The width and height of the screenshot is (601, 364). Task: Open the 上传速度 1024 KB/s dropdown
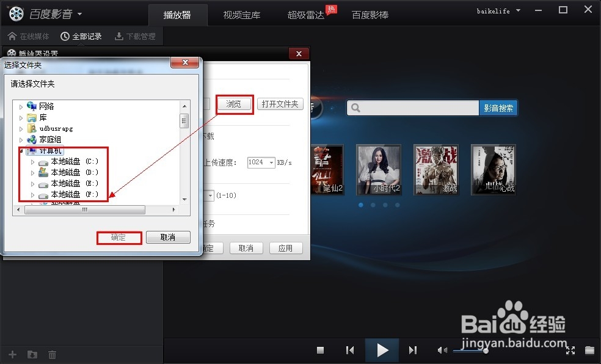(x=271, y=162)
